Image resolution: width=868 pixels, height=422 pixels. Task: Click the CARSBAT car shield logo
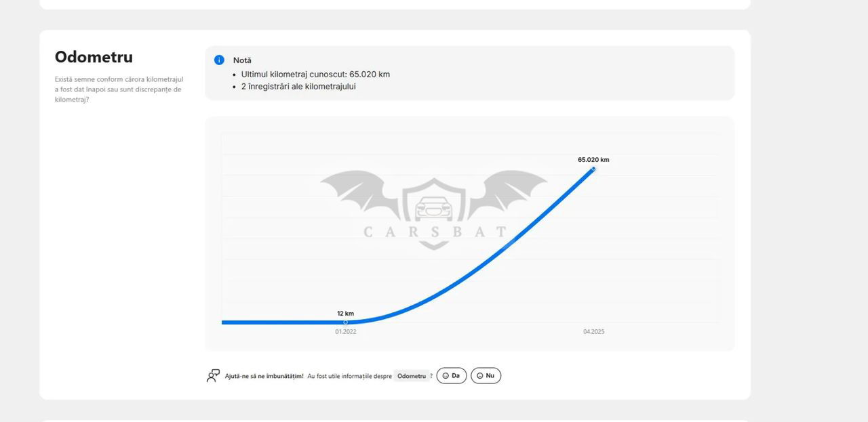tap(434, 205)
